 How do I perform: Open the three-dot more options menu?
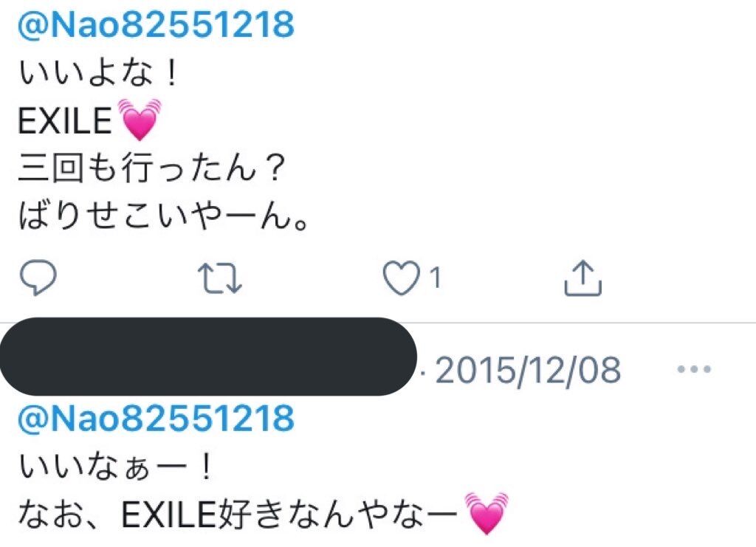694,370
